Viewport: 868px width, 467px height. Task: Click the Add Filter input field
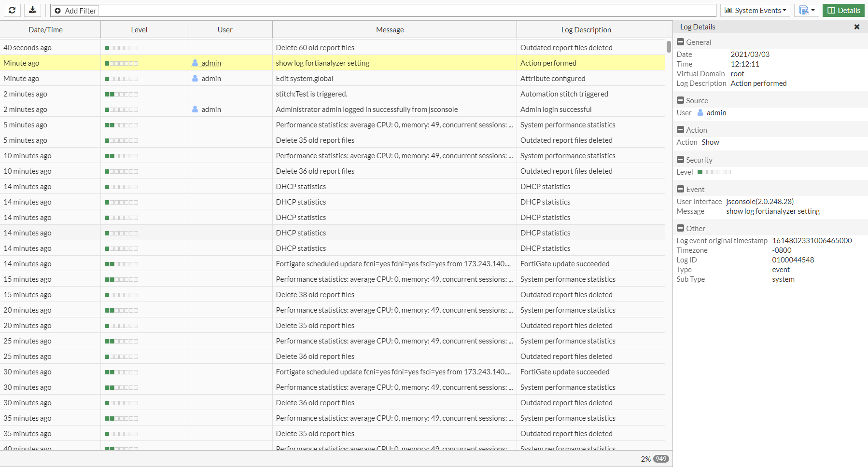tap(338, 10)
